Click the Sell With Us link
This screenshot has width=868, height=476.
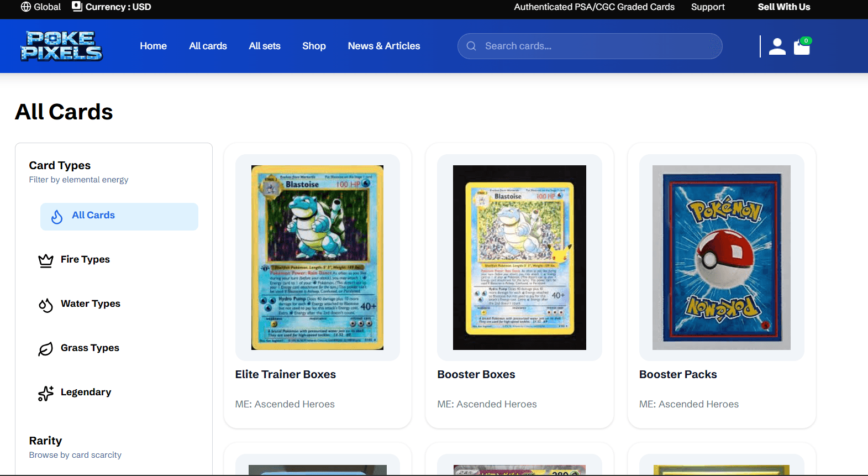coord(784,7)
